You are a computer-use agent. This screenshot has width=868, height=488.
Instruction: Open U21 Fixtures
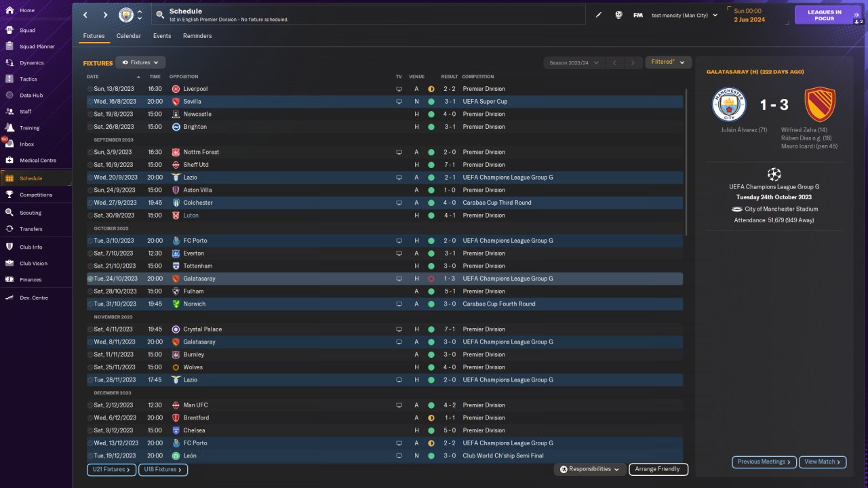click(x=111, y=470)
